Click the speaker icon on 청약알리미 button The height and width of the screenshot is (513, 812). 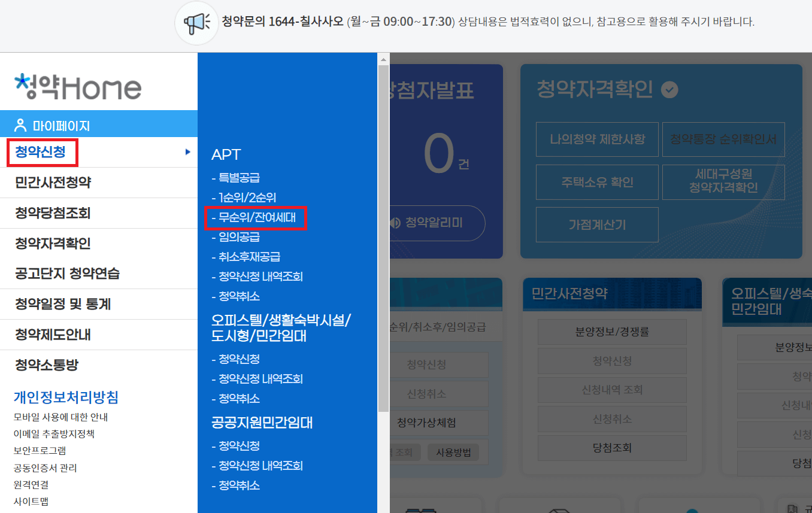pyautogui.click(x=394, y=223)
